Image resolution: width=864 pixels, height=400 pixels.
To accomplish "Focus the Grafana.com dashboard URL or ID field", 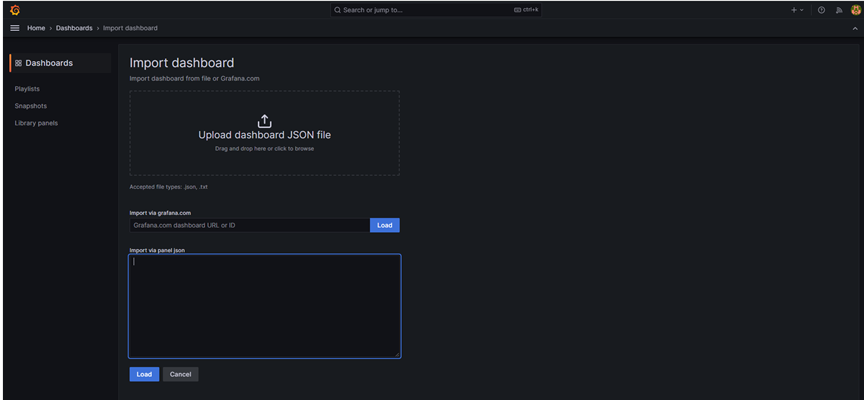I will point(250,225).
